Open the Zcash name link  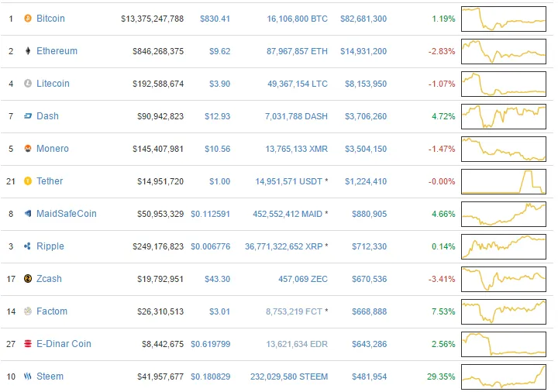point(49,279)
